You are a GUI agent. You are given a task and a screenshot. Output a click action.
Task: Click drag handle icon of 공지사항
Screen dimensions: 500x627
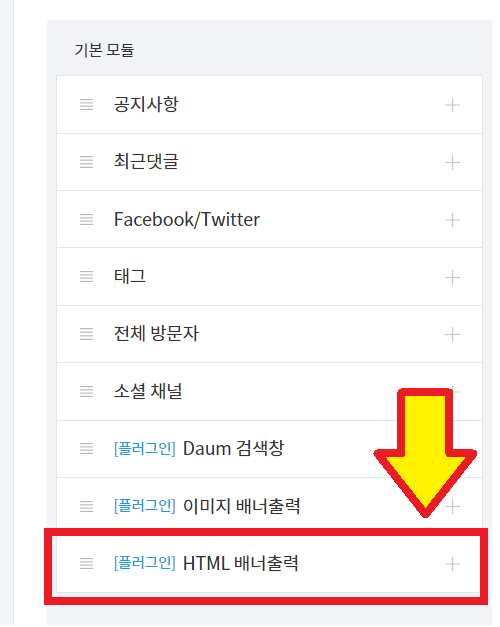[x=86, y=105]
